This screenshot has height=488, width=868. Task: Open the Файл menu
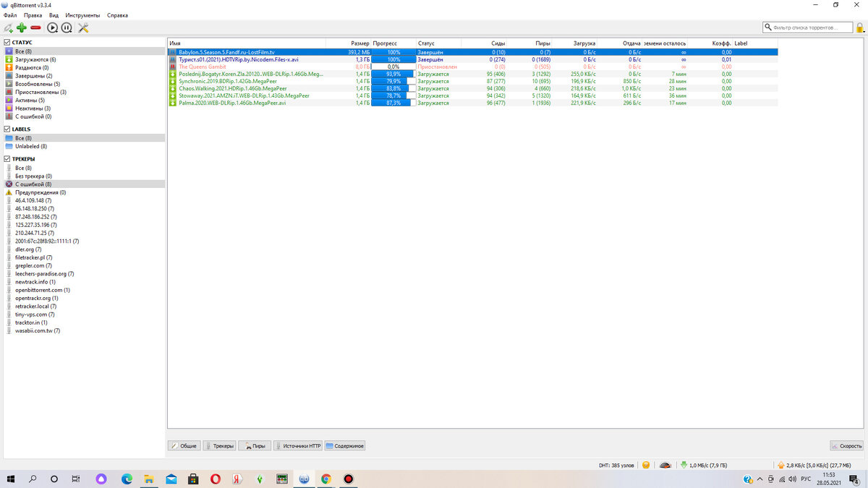(10, 15)
